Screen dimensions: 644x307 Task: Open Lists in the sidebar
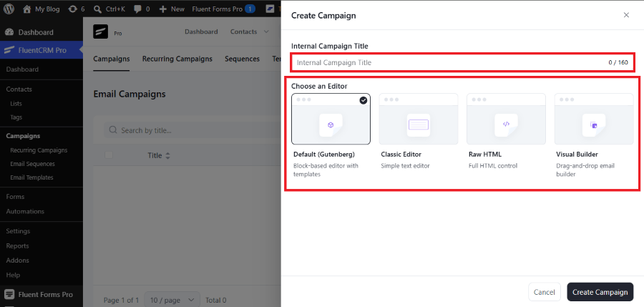point(16,104)
